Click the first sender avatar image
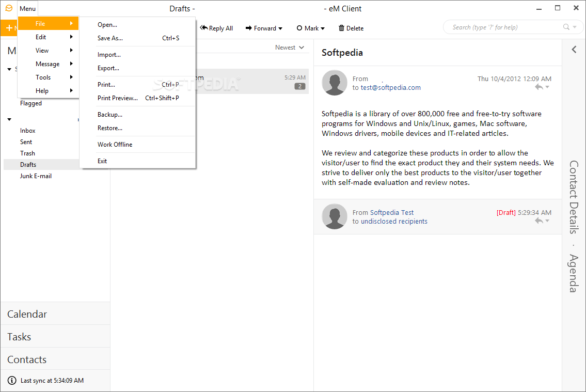 (335, 83)
